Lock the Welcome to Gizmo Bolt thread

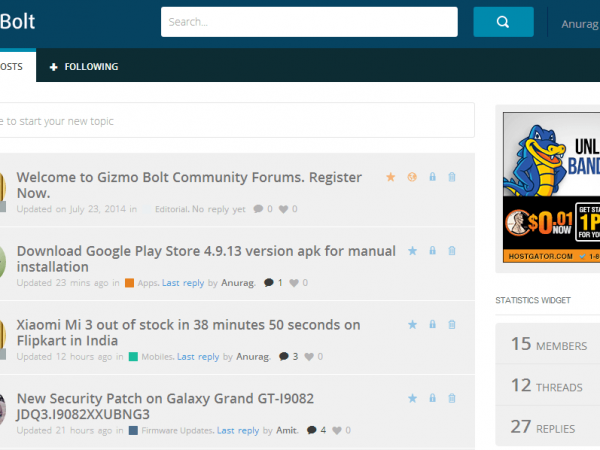432,177
